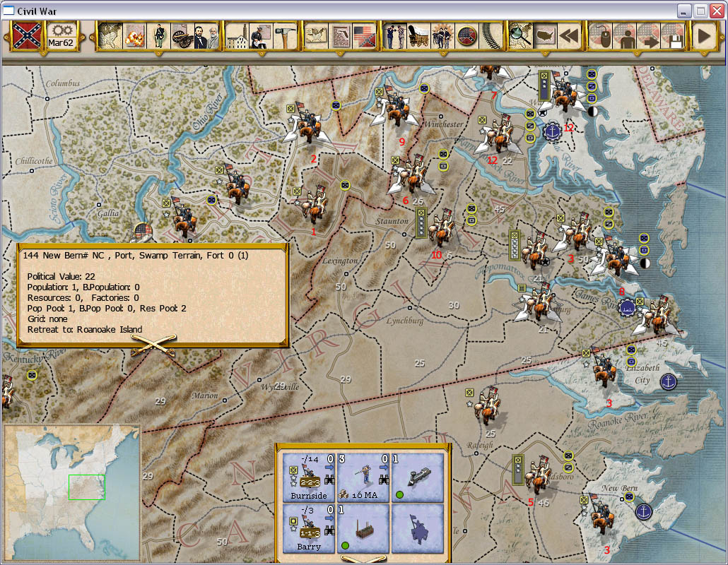Viewport: 728px width, 565px height.
Task: Click the Lexington city label
Action: (x=340, y=261)
